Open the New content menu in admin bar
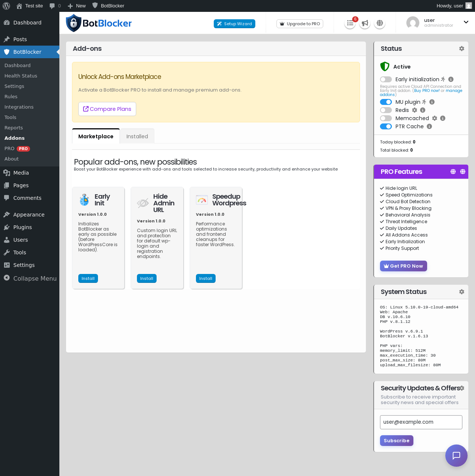Viewport: 475px width, 476px height. pyautogui.click(x=77, y=6)
